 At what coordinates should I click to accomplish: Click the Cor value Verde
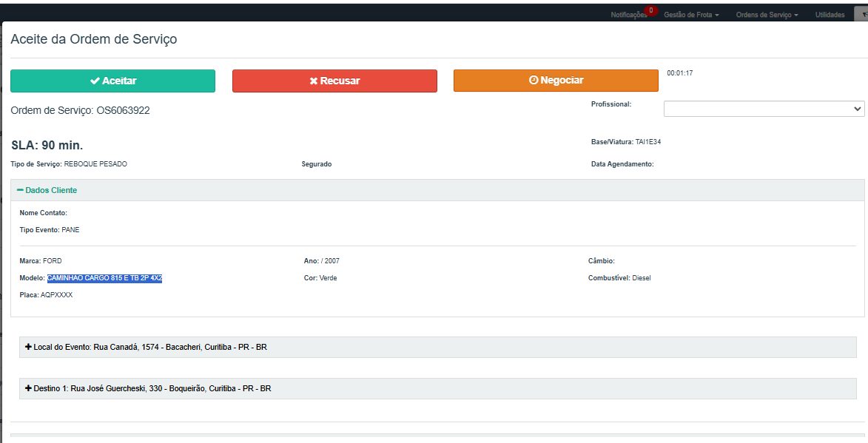pos(329,278)
